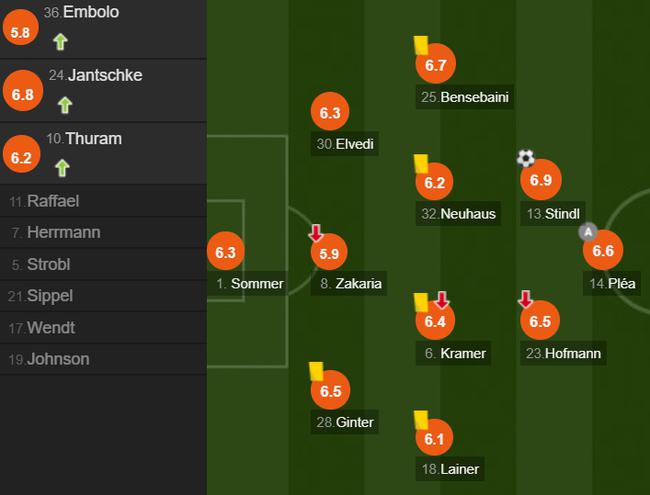The width and height of the screenshot is (650, 495).
Task: Select Sommer's 6.3 rating circle
Action: tap(226, 251)
